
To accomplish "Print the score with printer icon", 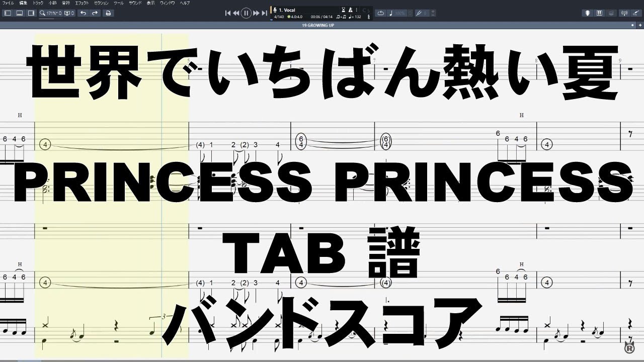I will pos(108,13).
